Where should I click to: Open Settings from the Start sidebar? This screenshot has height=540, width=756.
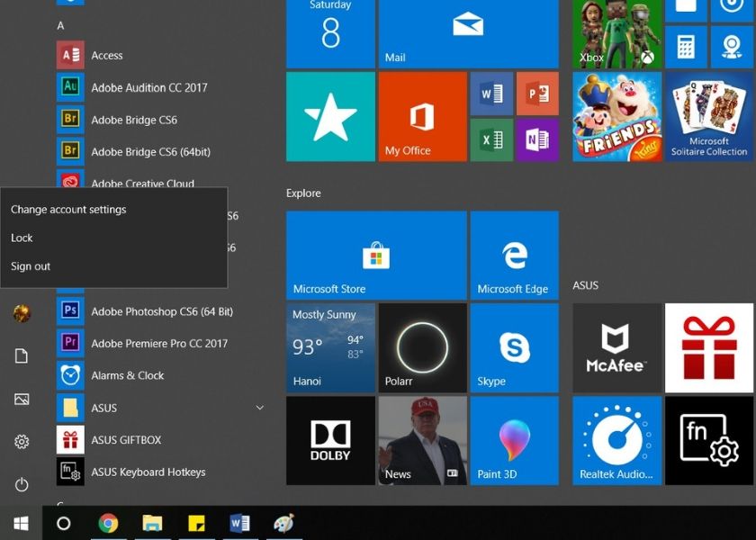(20, 442)
